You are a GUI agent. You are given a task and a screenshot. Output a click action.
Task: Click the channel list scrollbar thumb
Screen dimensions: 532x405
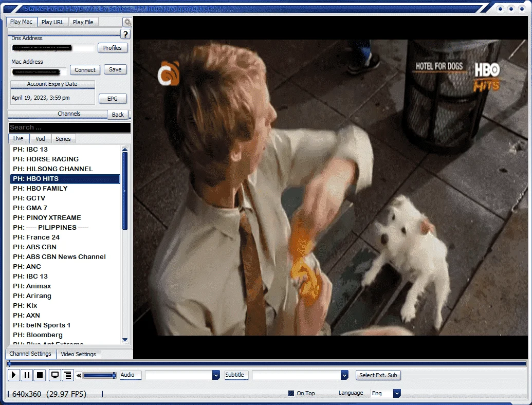125,191
